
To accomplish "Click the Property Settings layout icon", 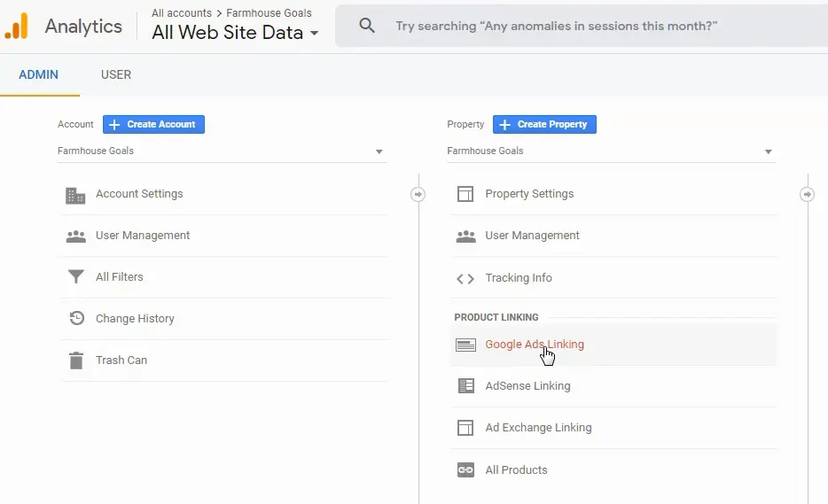I will tap(465, 194).
